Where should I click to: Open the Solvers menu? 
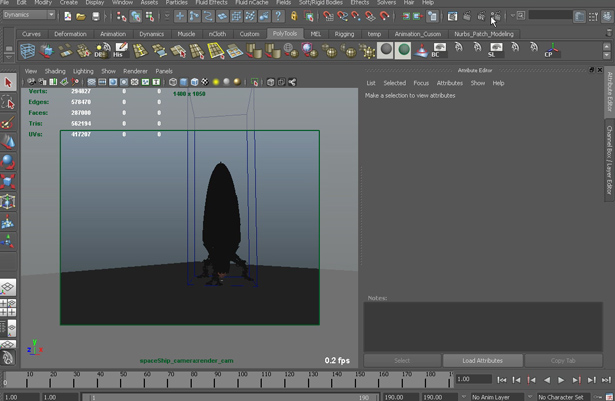386,2
